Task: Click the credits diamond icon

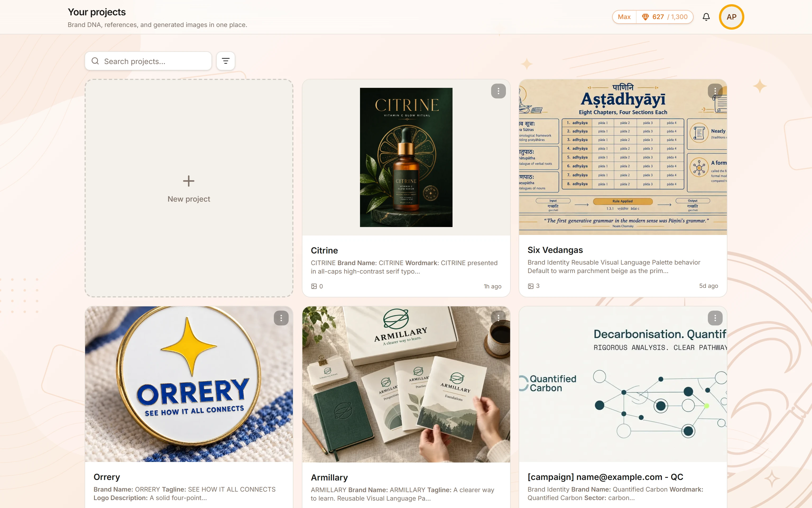Action: click(x=645, y=17)
